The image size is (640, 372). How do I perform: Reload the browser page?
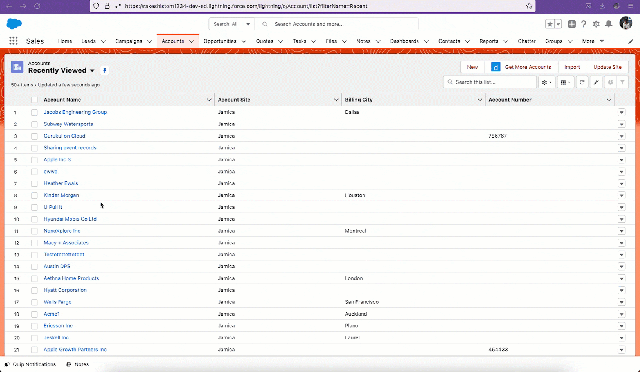[37, 6]
